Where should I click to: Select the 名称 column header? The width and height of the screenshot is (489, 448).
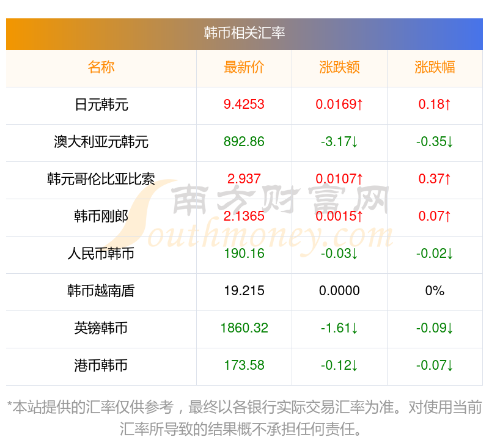point(101,67)
